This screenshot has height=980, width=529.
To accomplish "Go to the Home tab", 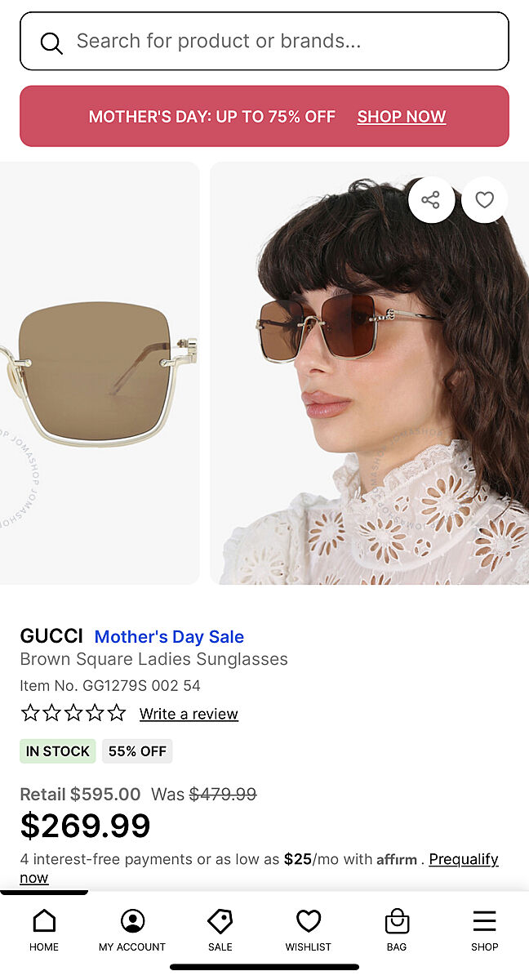I will click(44, 930).
